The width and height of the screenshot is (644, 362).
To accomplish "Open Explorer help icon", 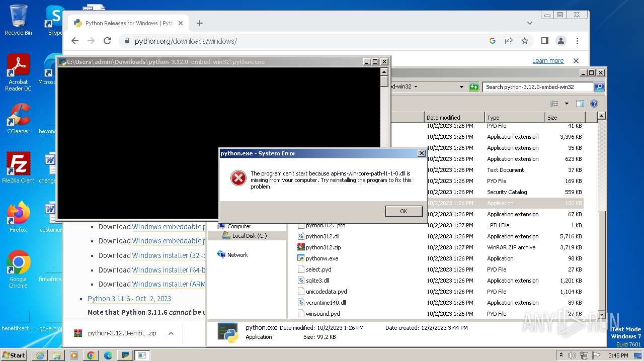I will coord(594,104).
